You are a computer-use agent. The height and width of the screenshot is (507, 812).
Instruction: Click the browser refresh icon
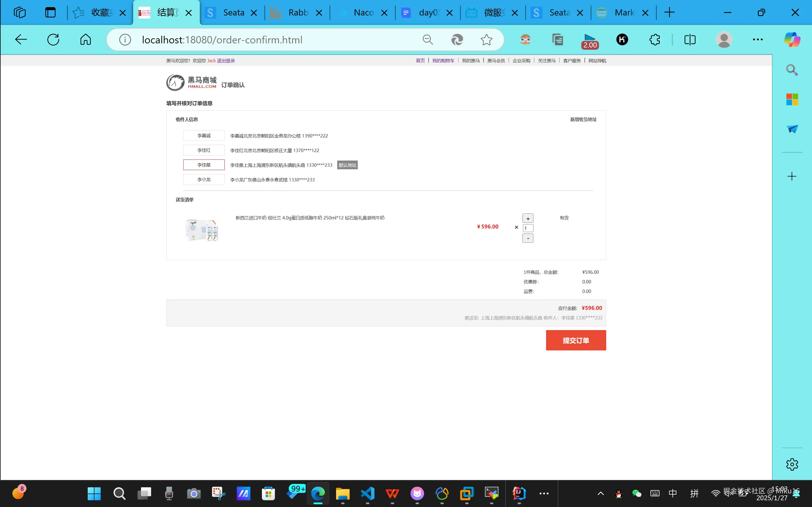[x=53, y=39]
